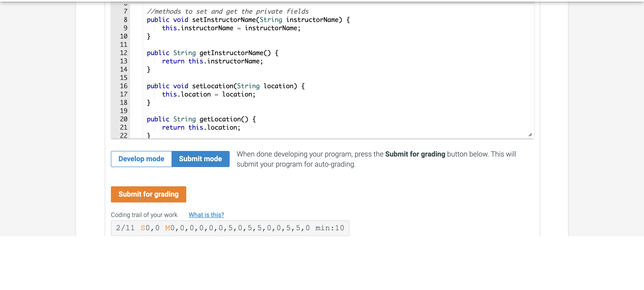The image size is (644, 290).
Task: Select Submit mode tab
Action: [x=200, y=159]
